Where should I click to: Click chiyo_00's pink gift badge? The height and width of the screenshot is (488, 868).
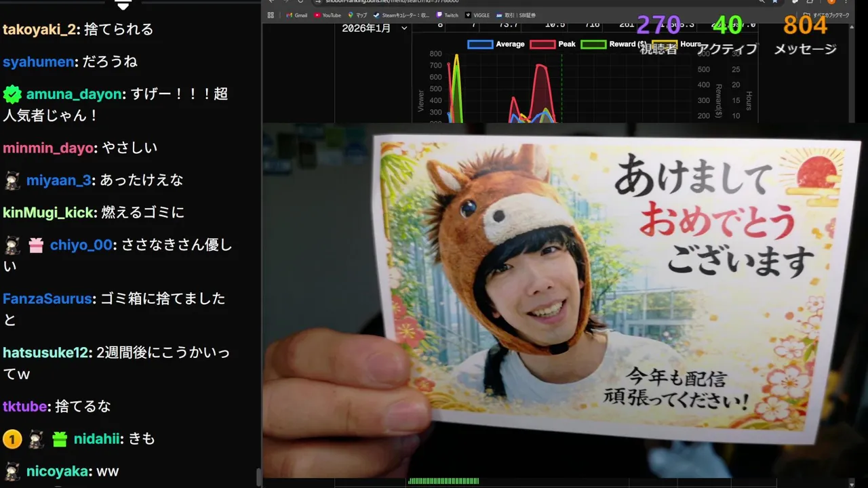36,245
